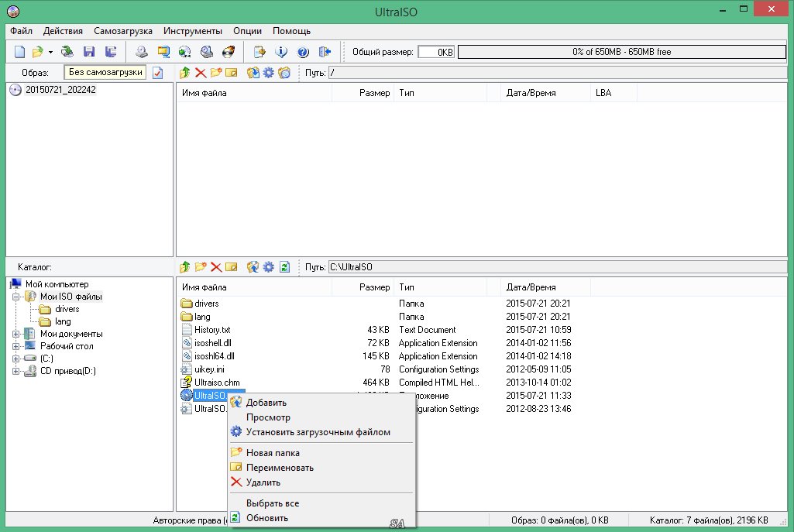Viewport: 794px width, 532px height.
Task: Expand the (C:) drive tree node
Action: 15,359
